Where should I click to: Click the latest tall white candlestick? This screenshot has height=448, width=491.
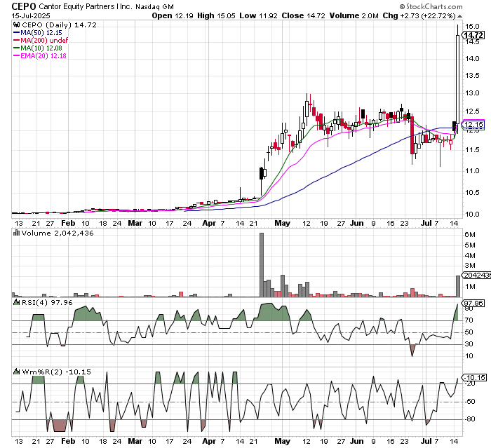pyautogui.click(x=457, y=79)
